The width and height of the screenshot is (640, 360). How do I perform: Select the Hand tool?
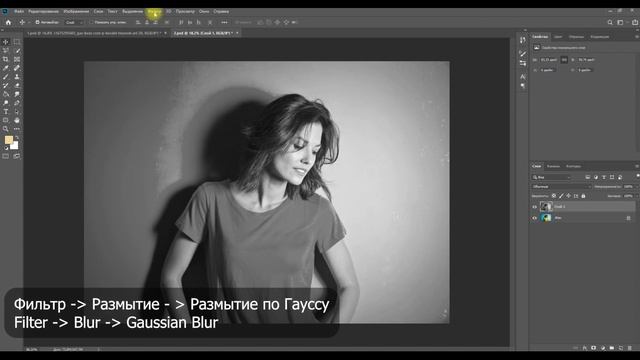pos(17,120)
